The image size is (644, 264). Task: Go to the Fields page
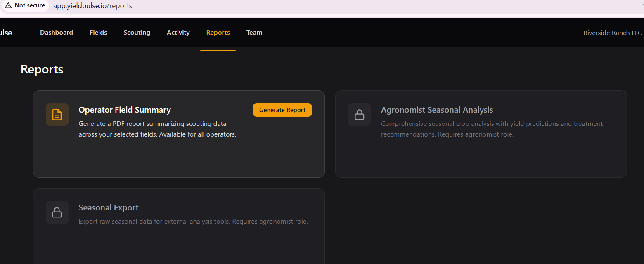point(98,33)
